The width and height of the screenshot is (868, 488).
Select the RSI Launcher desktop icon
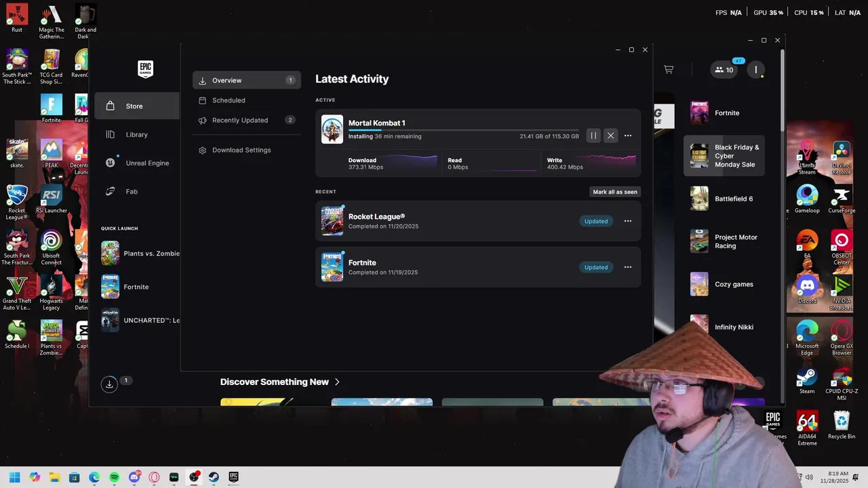tap(52, 199)
